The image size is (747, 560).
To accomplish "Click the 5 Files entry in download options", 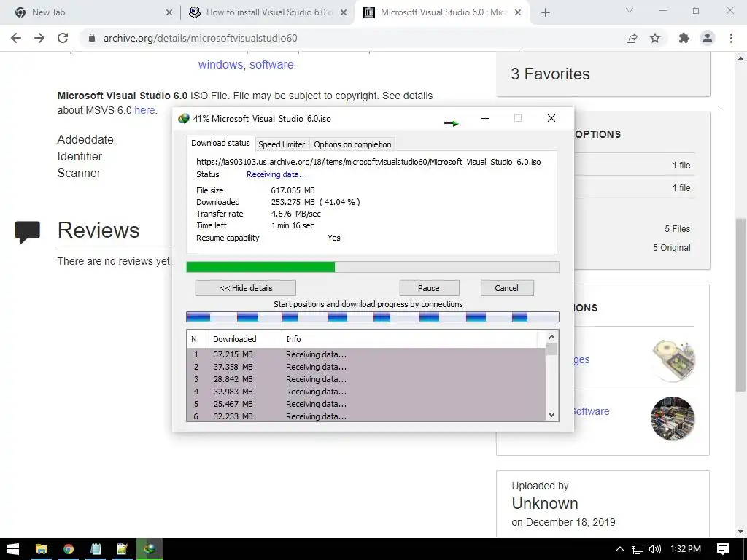I will [x=678, y=229].
